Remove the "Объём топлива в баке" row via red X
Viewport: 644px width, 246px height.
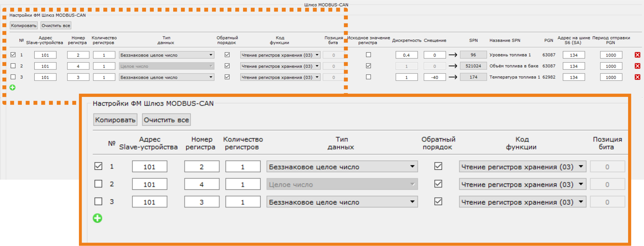click(x=637, y=66)
